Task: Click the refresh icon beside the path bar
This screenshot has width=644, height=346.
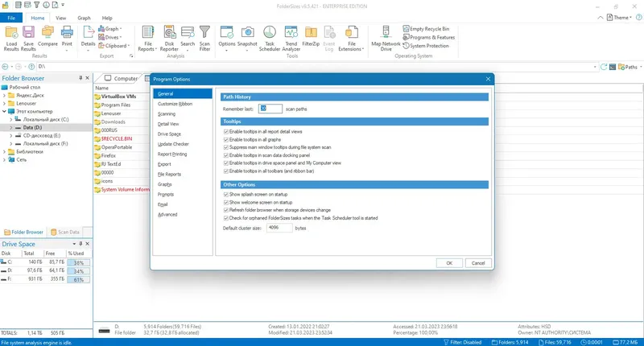Action: (603, 67)
